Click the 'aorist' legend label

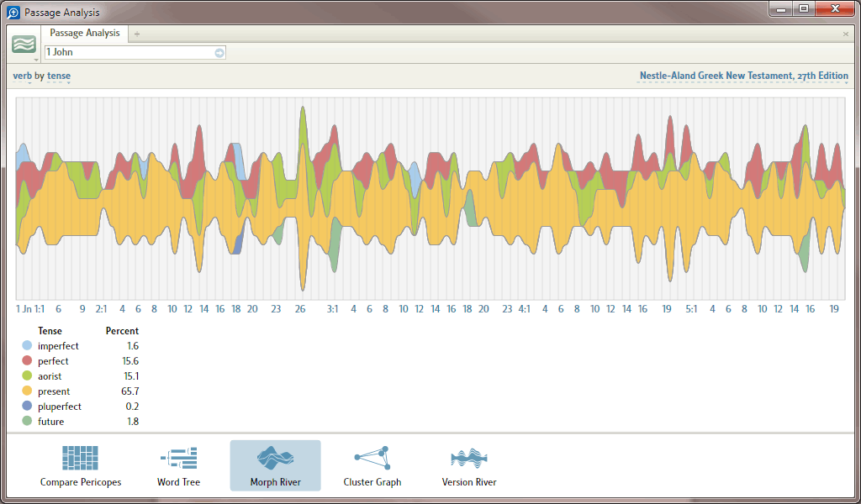tap(50, 376)
